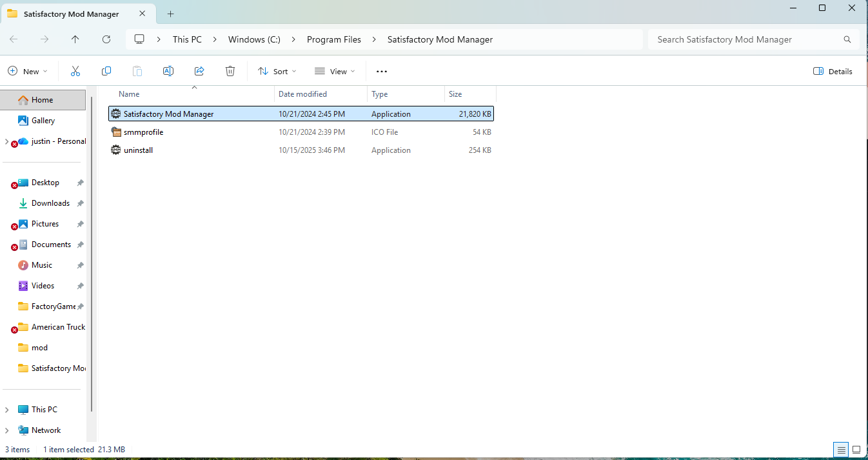The image size is (868, 460).
Task: Refresh the current folder
Action: coord(106,39)
